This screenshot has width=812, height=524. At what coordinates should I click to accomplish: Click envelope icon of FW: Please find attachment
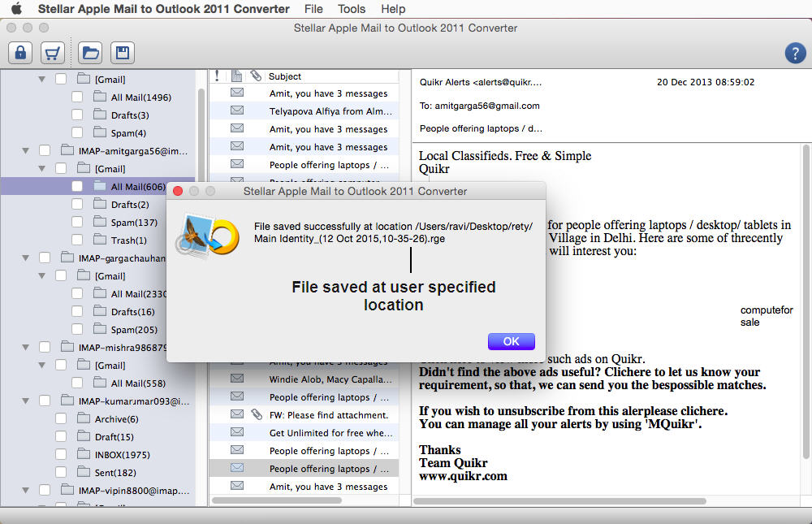pyautogui.click(x=237, y=414)
